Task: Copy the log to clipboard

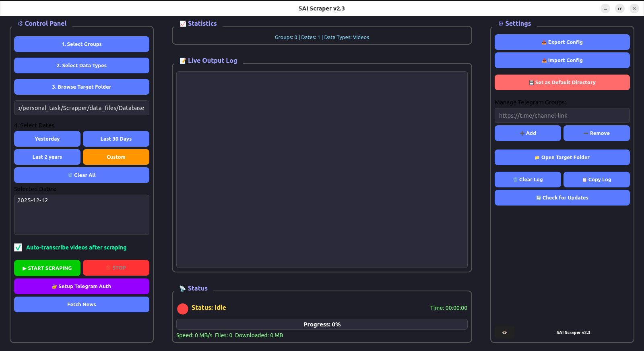Action: (x=597, y=179)
